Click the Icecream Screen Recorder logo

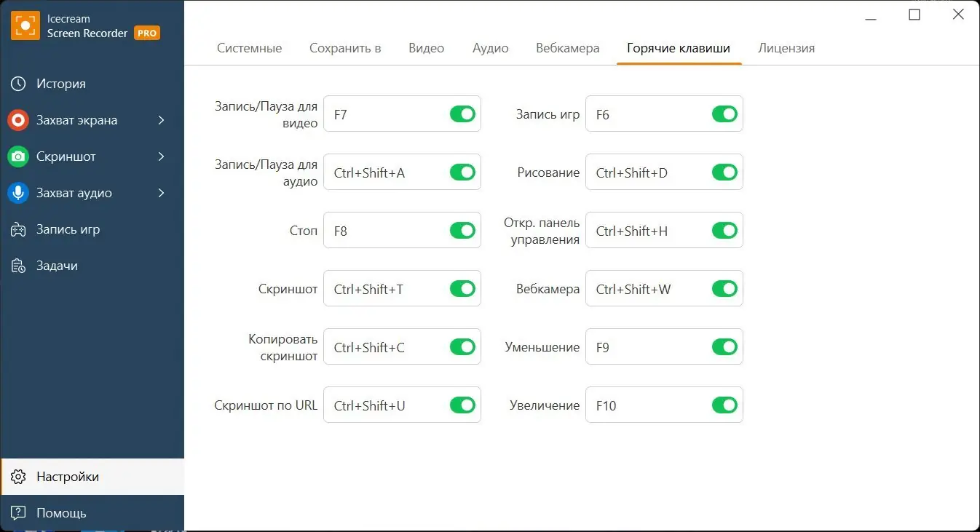pos(26,25)
